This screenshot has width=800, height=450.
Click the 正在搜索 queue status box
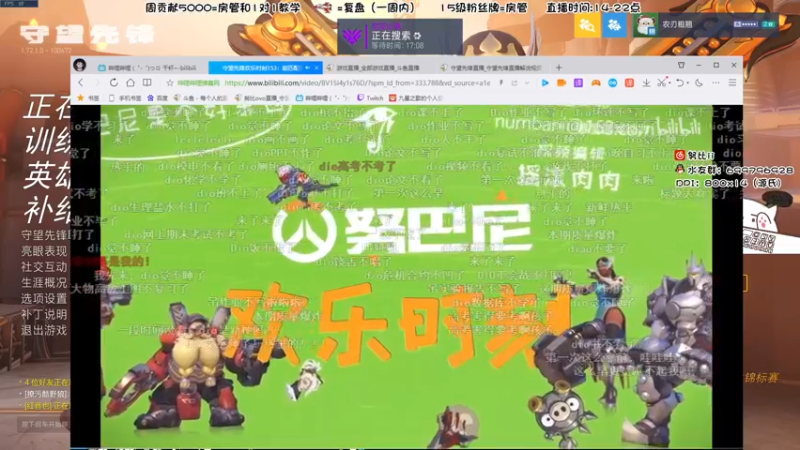pyautogui.click(x=400, y=37)
